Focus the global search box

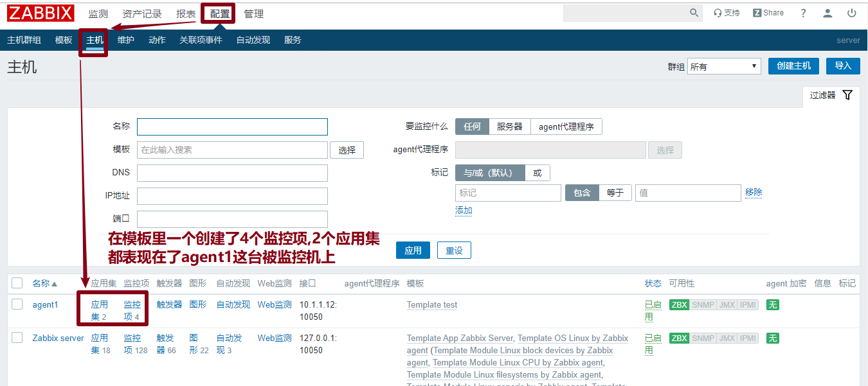[x=625, y=13]
